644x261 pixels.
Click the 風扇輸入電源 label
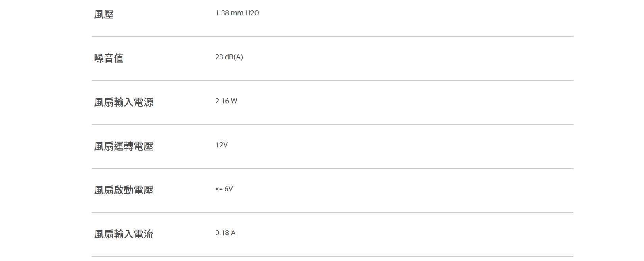coord(123,102)
